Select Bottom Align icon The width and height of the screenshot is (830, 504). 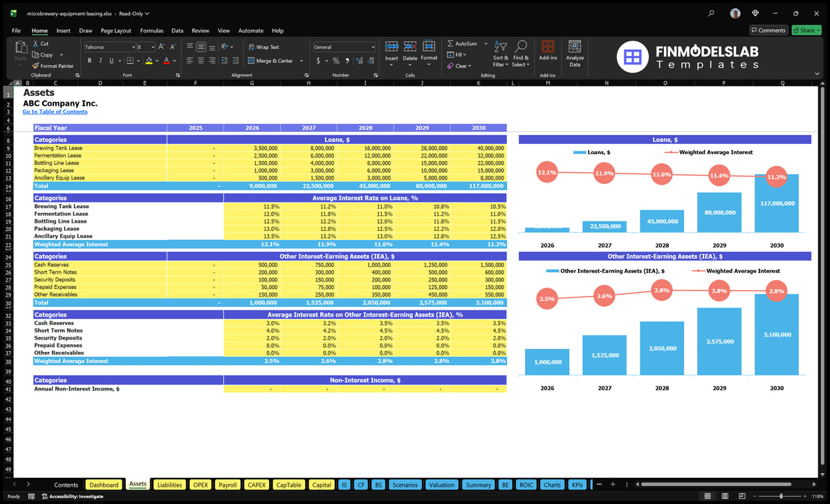(212, 47)
